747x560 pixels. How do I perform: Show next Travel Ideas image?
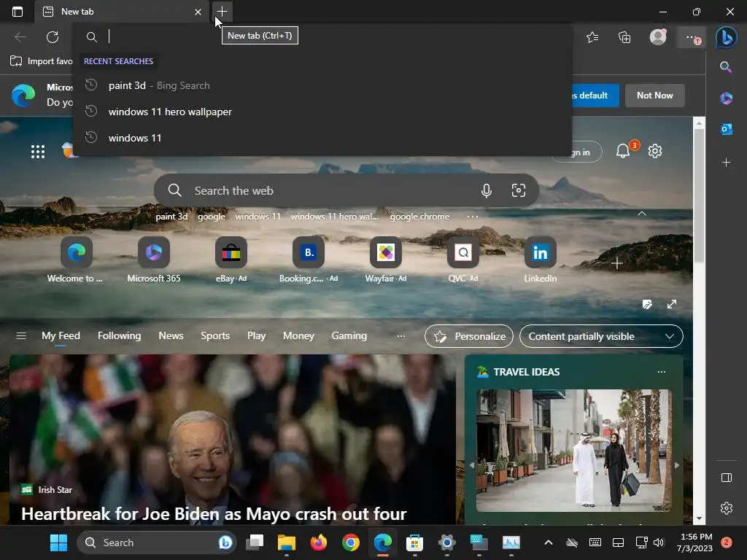pyautogui.click(x=677, y=465)
